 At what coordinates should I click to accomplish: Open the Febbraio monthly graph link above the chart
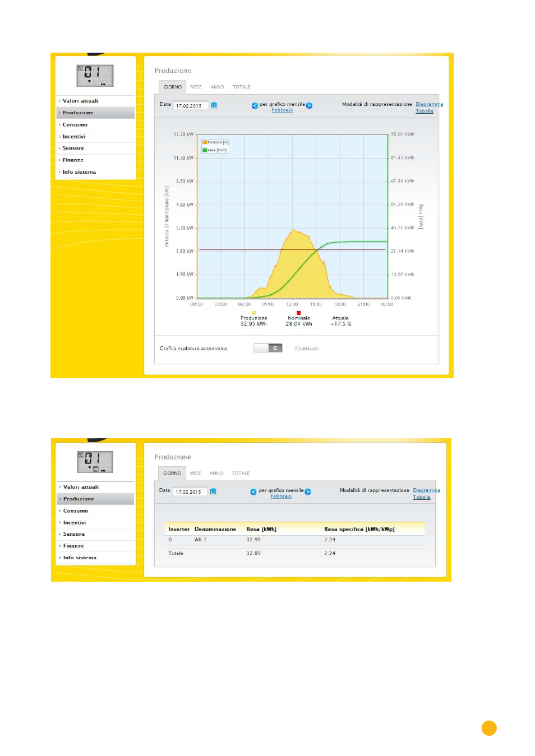[x=282, y=110]
